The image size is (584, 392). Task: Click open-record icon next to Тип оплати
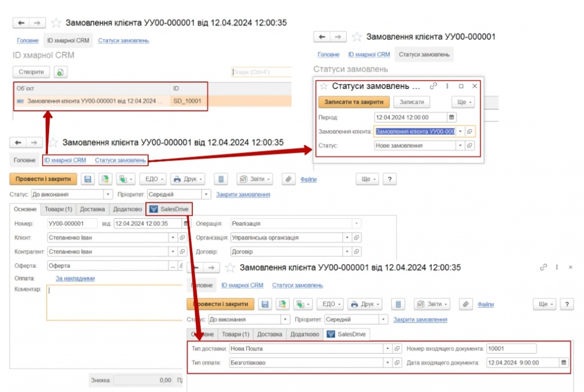pos(398,362)
